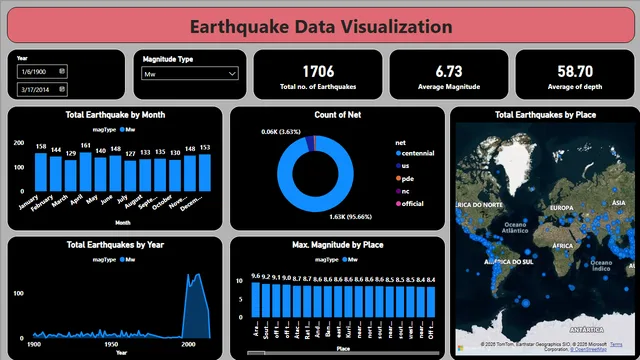Expand the Magnitude Type dropdown showing Mw

[190, 73]
